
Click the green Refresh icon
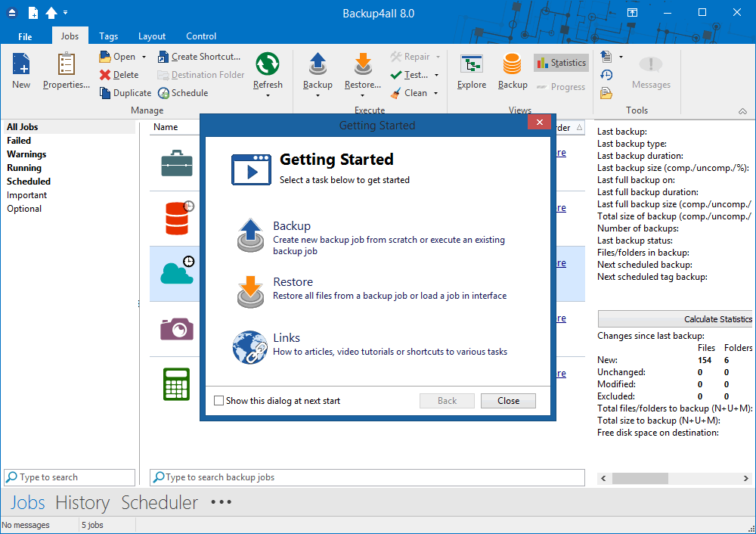[268, 64]
